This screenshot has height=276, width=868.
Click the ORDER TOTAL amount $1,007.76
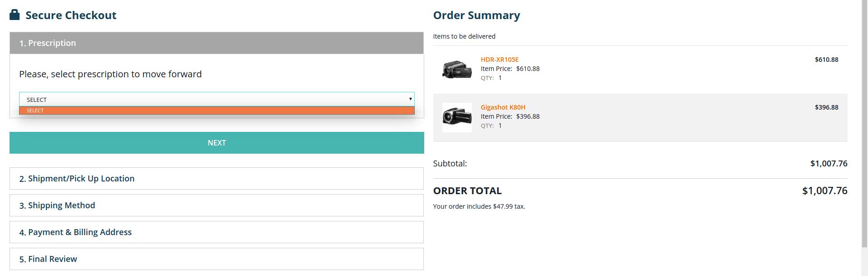pyautogui.click(x=824, y=191)
